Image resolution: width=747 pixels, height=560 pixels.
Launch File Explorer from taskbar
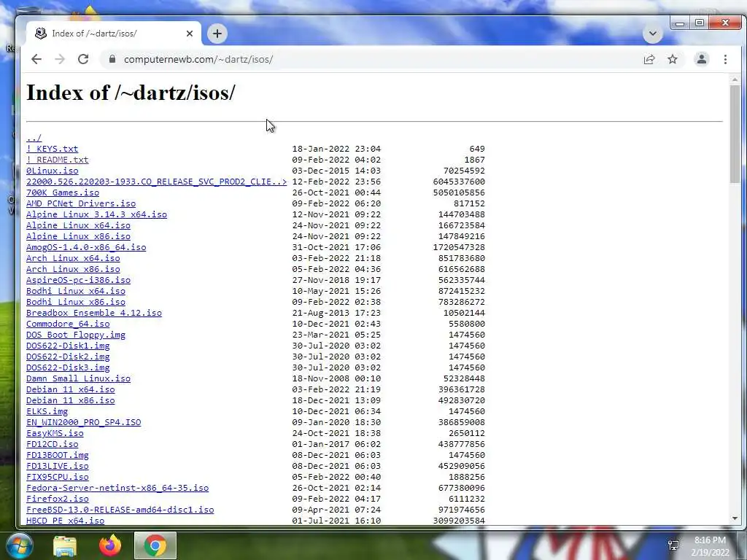pyautogui.click(x=65, y=545)
